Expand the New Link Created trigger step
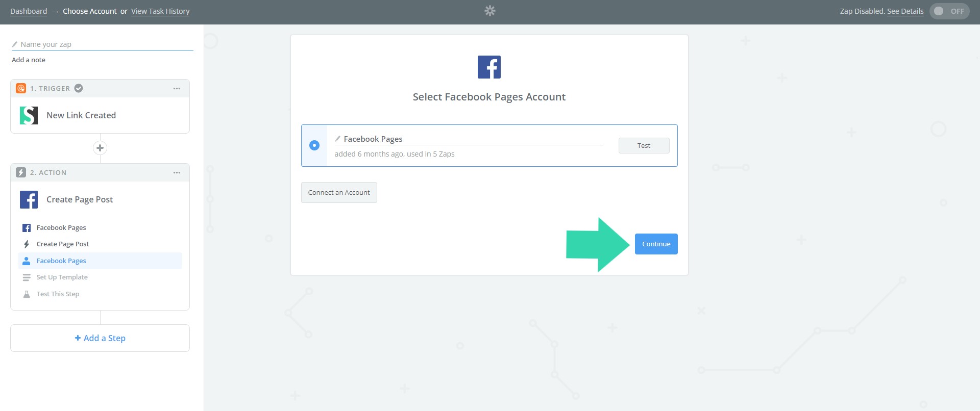The height and width of the screenshot is (411, 980). [81, 115]
